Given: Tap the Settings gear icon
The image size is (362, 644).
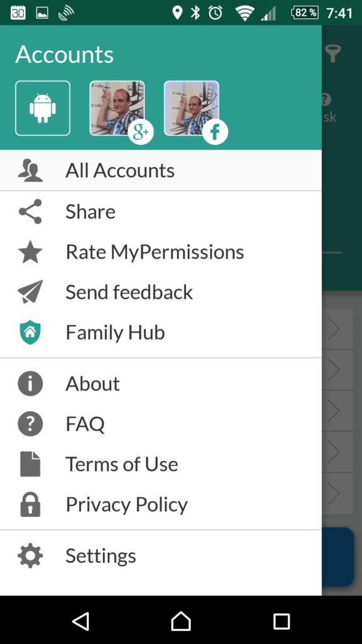Looking at the screenshot, I should (x=30, y=556).
